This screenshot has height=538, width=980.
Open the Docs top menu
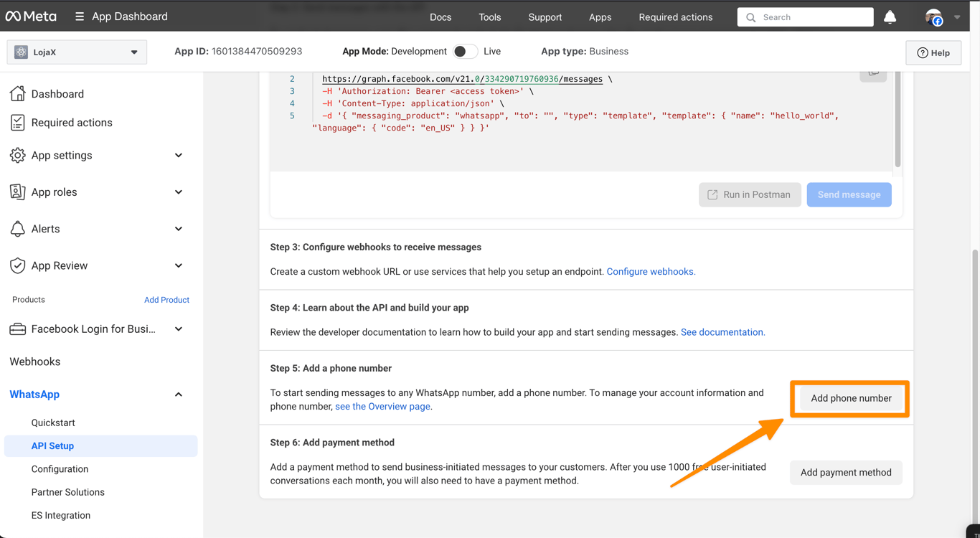point(440,17)
